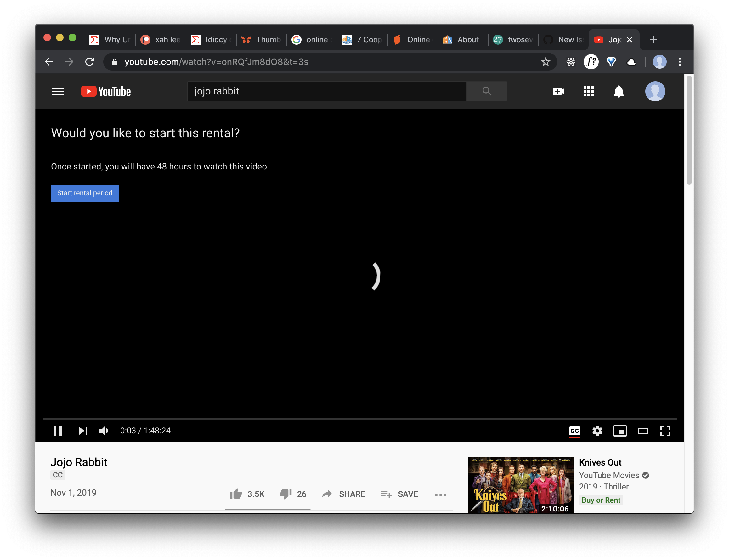Open the YouTube account avatar menu

click(x=655, y=91)
